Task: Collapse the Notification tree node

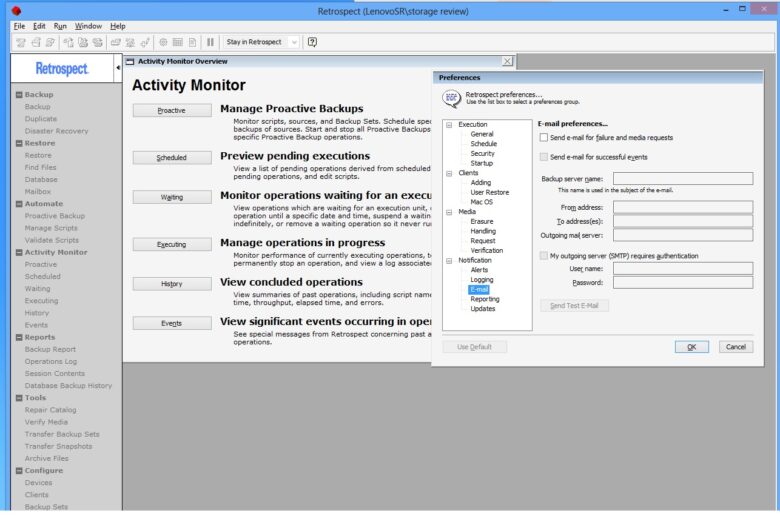Action: 449,261
